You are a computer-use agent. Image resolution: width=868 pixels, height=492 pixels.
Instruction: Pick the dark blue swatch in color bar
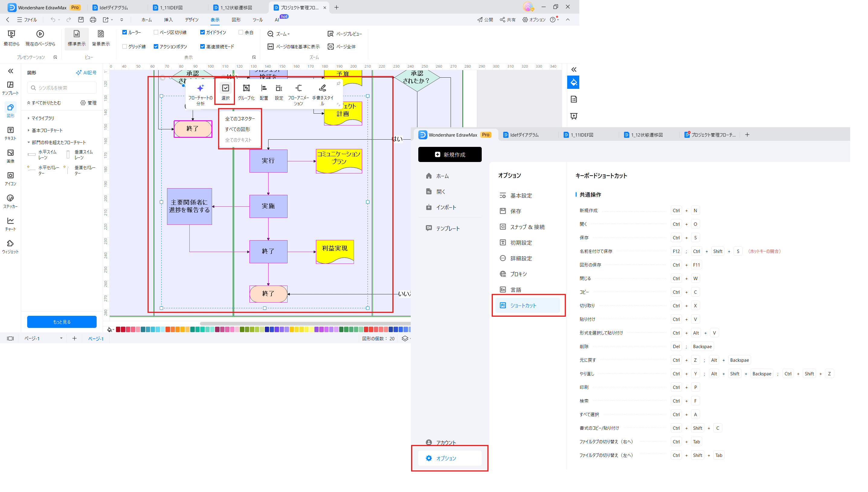coord(267,329)
